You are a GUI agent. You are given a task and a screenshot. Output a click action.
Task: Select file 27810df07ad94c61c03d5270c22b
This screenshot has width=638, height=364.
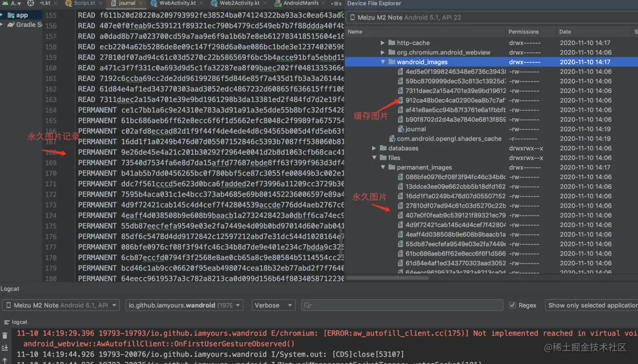(x=455, y=206)
